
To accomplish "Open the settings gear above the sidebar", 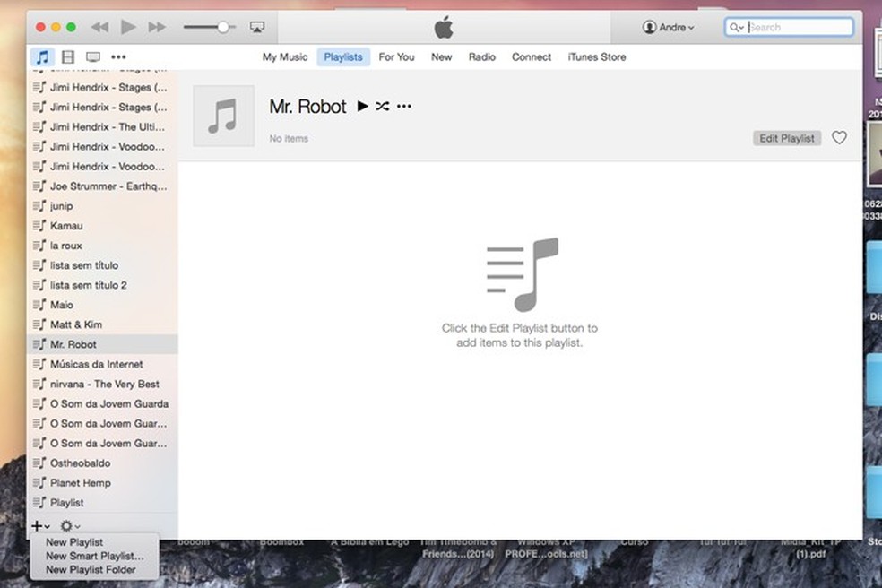I will [65, 525].
